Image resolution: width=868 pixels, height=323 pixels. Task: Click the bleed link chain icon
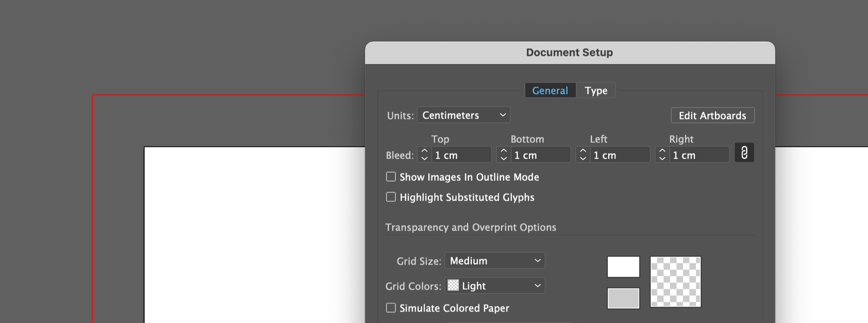point(744,153)
